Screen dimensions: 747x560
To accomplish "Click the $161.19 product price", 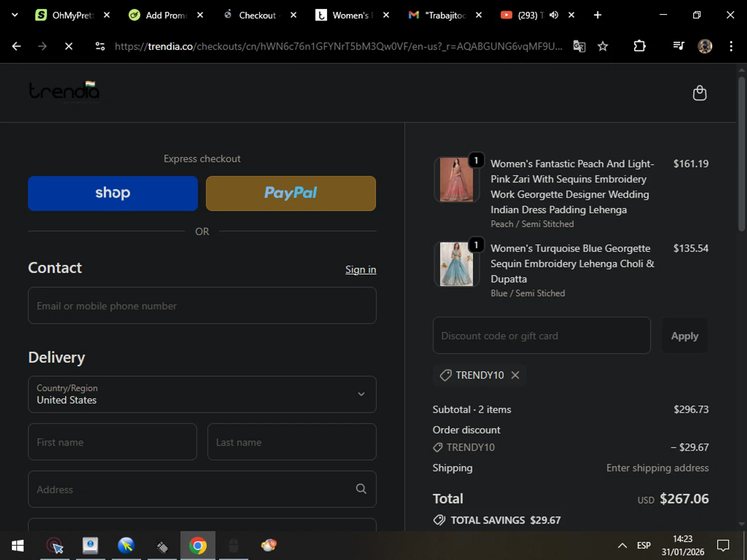I will (x=691, y=164).
